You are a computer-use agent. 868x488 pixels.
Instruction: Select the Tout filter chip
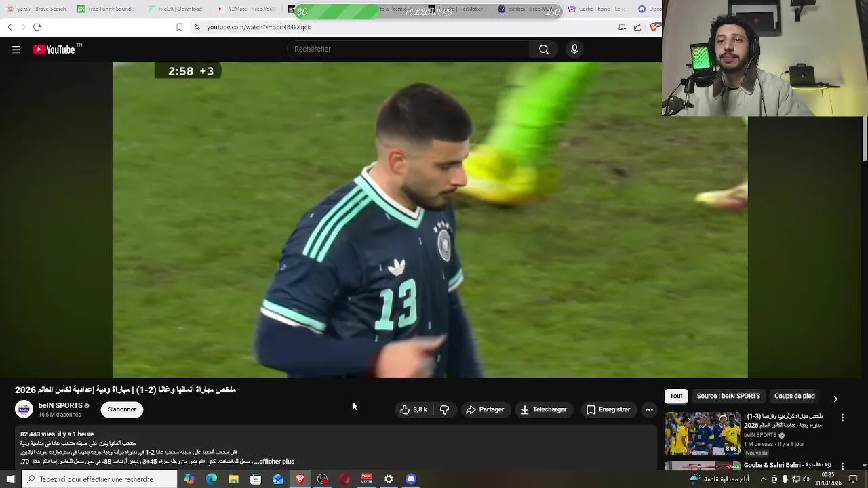(x=676, y=396)
